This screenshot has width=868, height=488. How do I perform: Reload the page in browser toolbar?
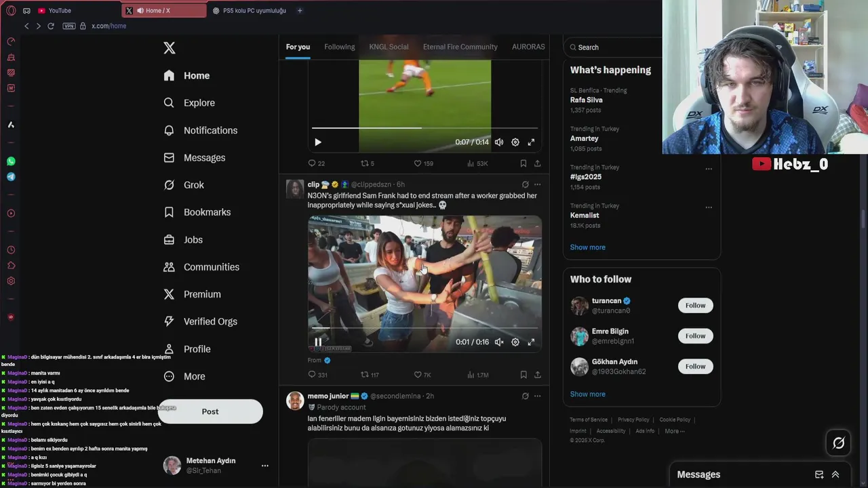(50, 26)
